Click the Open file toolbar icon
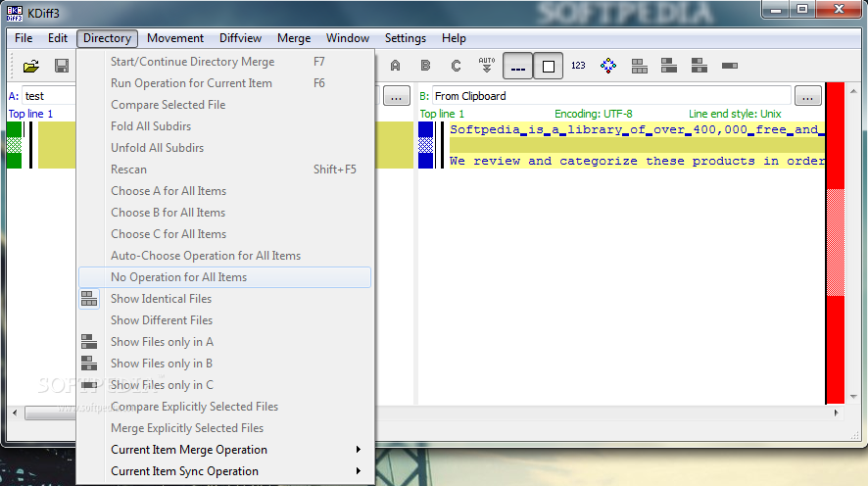The image size is (868, 486). point(31,66)
